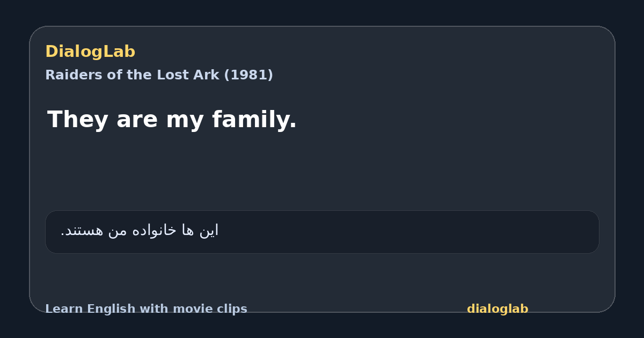Click the year (1981) in the subtitle
Screen dimensions: 644x338
click(x=248, y=75)
